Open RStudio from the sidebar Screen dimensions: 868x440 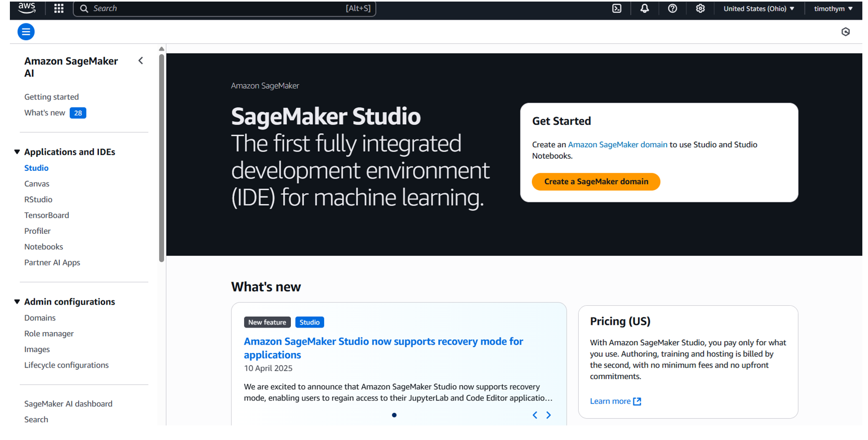pos(39,199)
